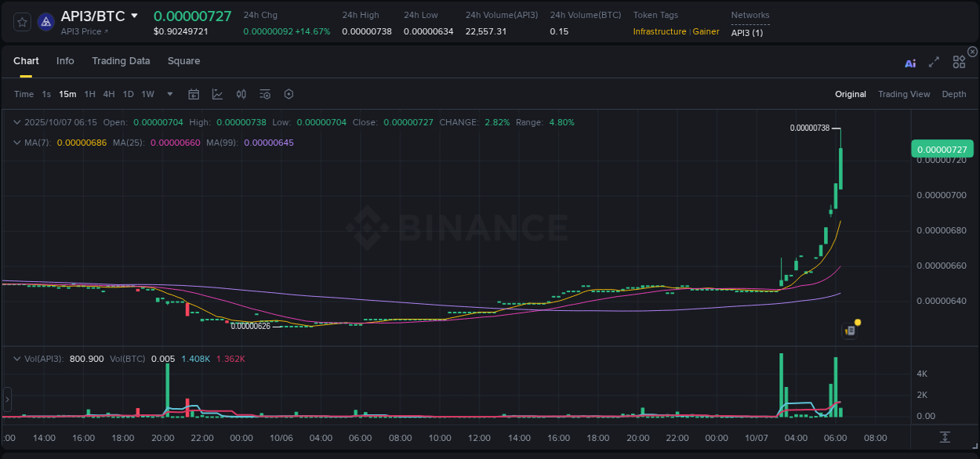
Task: Click the Infrastructure token tag
Action: click(659, 32)
